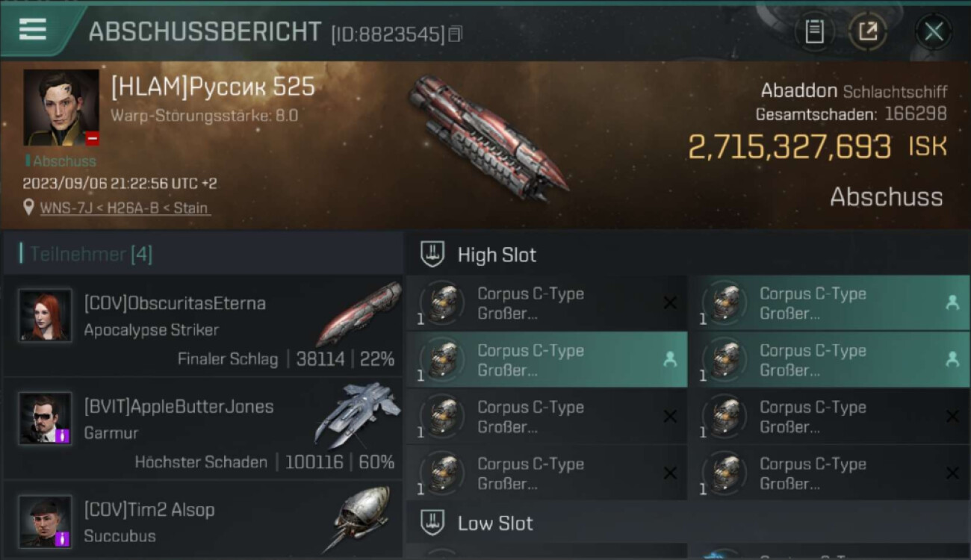Viewport: 971px width, 560px height.
Task: Open the purple info badge on Tim2 Alsop portrait
Action: tap(64, 538)
